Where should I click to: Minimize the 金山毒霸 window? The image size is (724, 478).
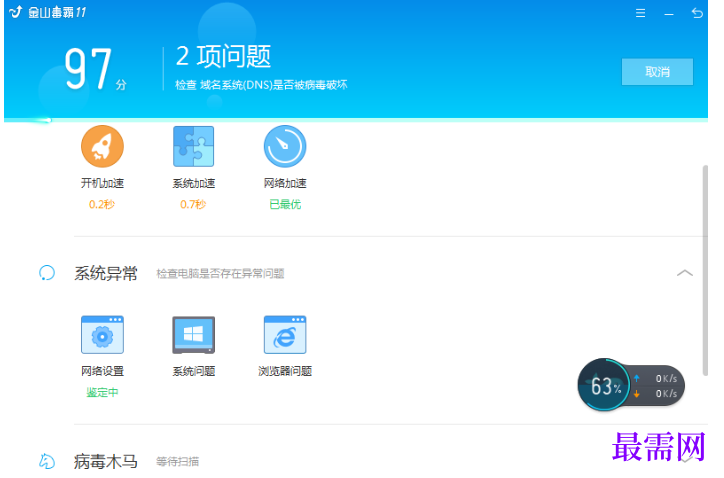point(669,14)
